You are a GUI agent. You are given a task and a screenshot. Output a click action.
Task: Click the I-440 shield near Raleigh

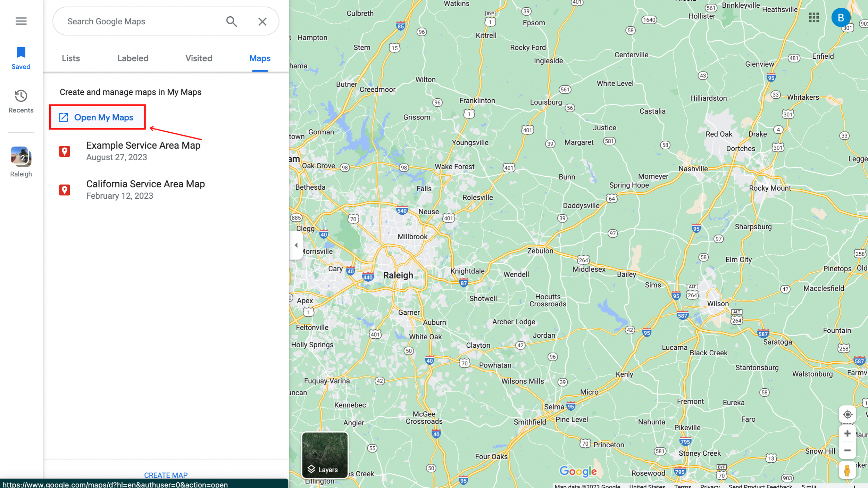(x=368, y=277)
